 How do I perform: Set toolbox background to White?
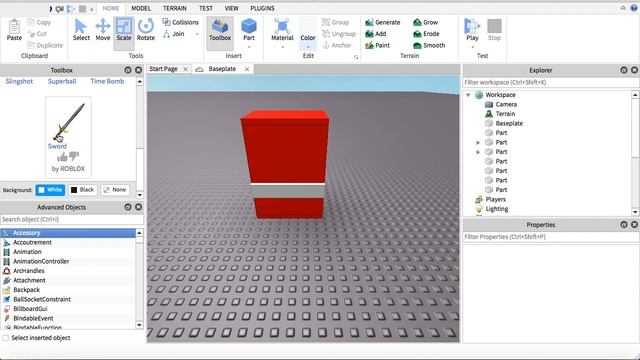tap(50, 190)
